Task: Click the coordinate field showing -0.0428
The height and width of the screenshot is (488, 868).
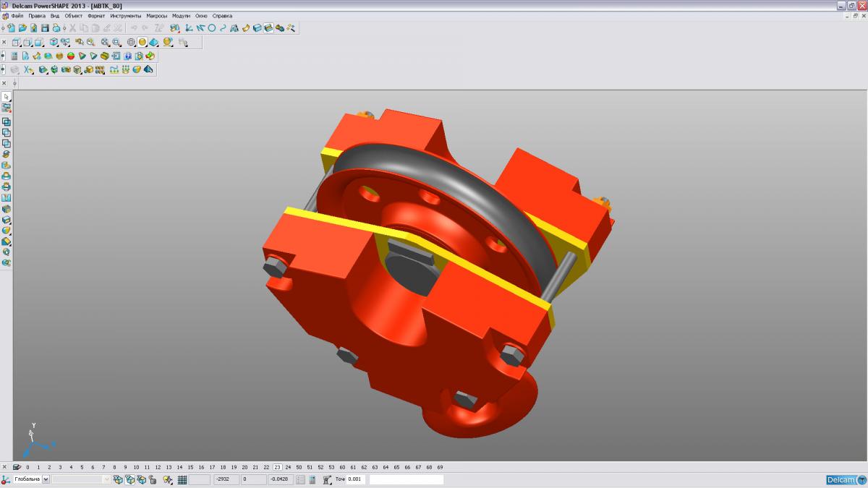Action: [281, 479]
